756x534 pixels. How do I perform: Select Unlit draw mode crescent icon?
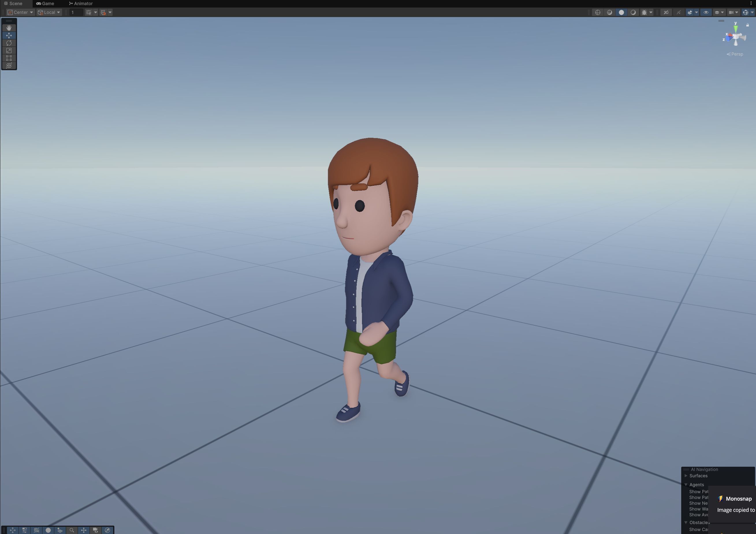pyautogui.click(x=633, y=12)
